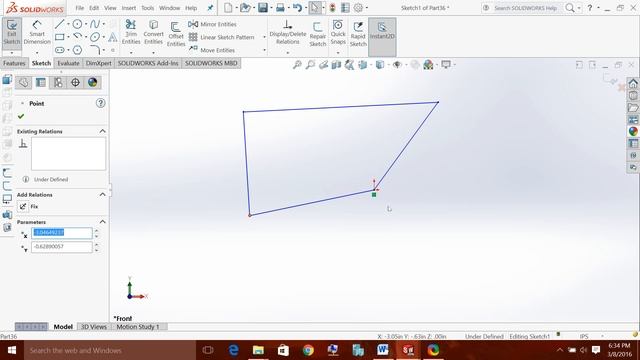The image size is (640, 360).
Task: Select the Sketch Fillet tool
Action: 95,50
